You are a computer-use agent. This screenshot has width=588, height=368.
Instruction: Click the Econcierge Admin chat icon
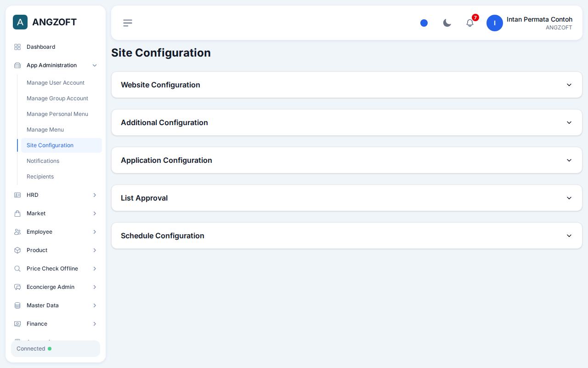pos(17,287)
